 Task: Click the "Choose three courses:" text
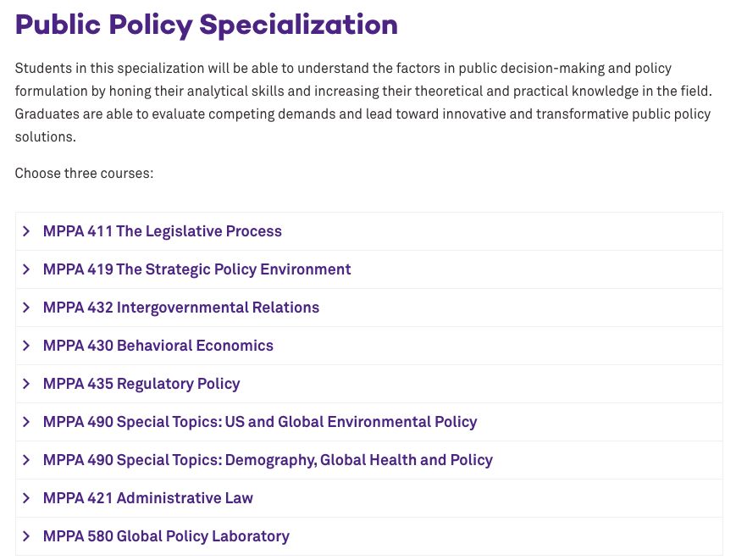[84, 174]
